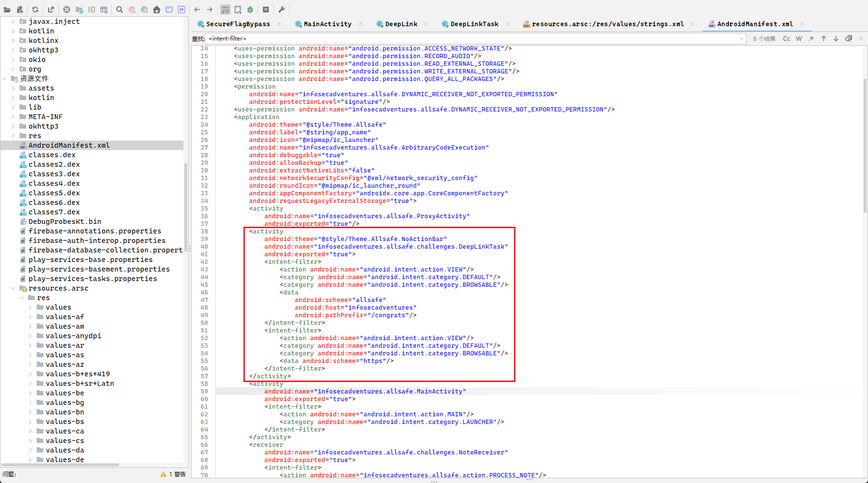This screenshot has width=868, height=483.
Task: Expand the javax.inject package
Action: [13, 21]
